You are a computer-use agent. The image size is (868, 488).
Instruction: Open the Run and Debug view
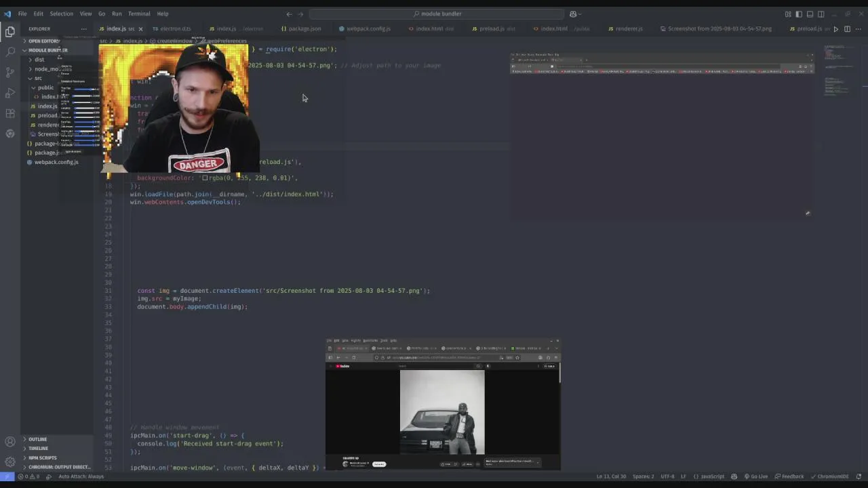10,92
